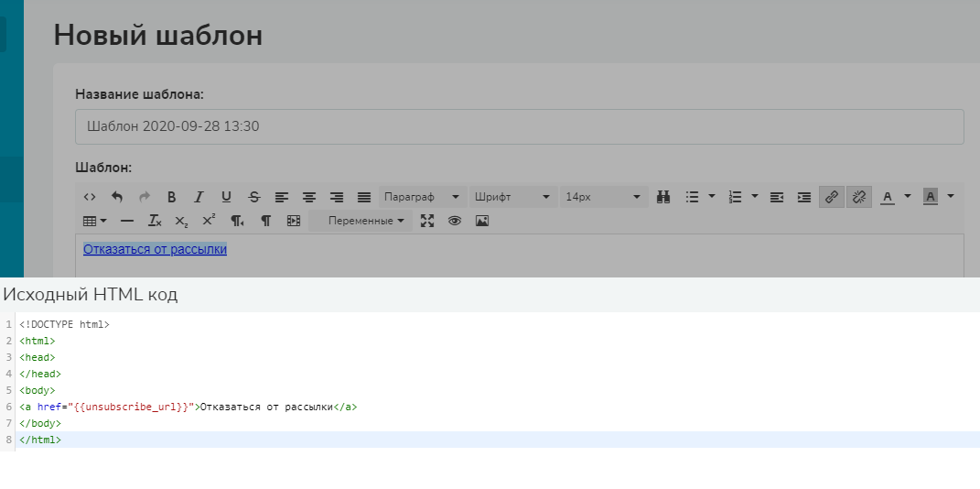The image size is (980, 489).
Task: Click the Отказаться от рассылки link
Action: click(155, 249)
